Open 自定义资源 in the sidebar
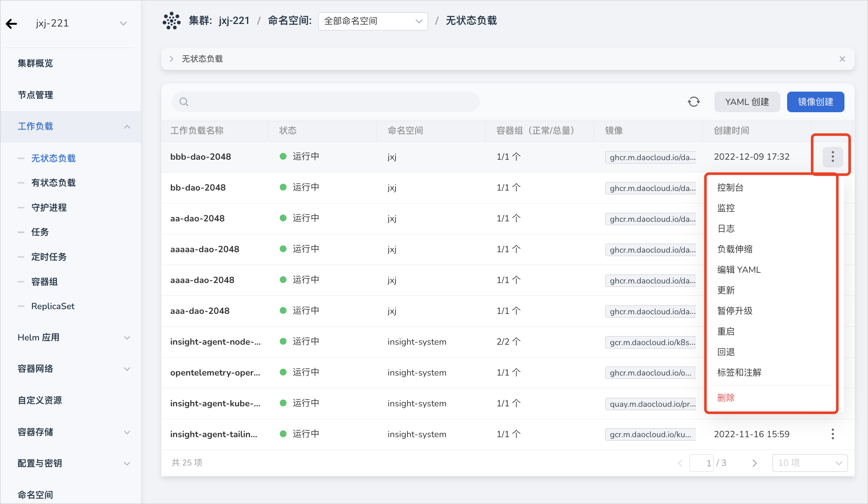The image size is (868, 504). [40, 400]
